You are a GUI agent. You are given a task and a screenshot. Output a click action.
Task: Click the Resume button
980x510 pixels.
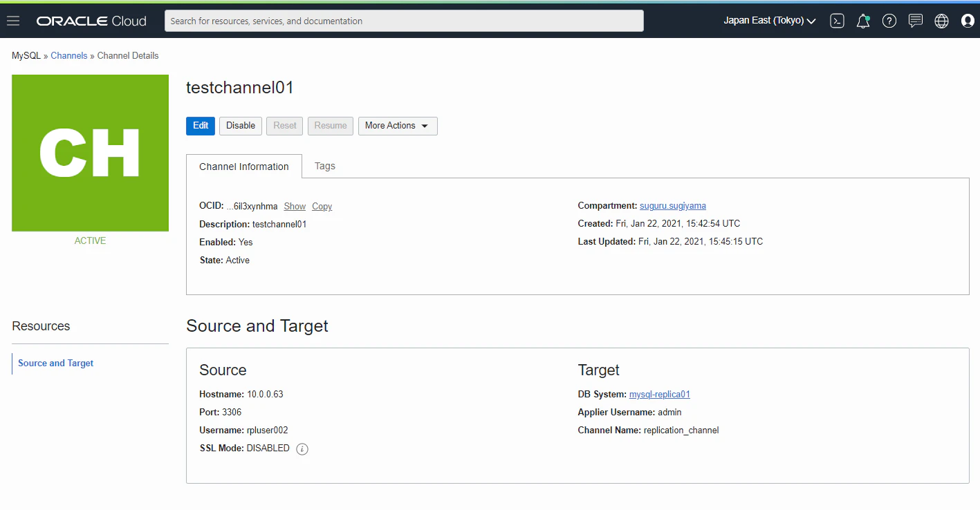click(x=331, y=126)
